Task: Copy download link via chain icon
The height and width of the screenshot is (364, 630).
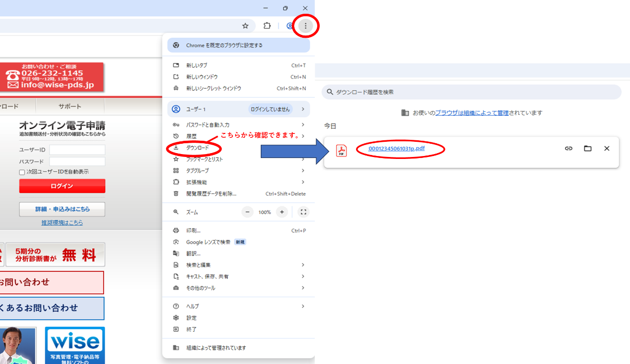Action: 569,148
